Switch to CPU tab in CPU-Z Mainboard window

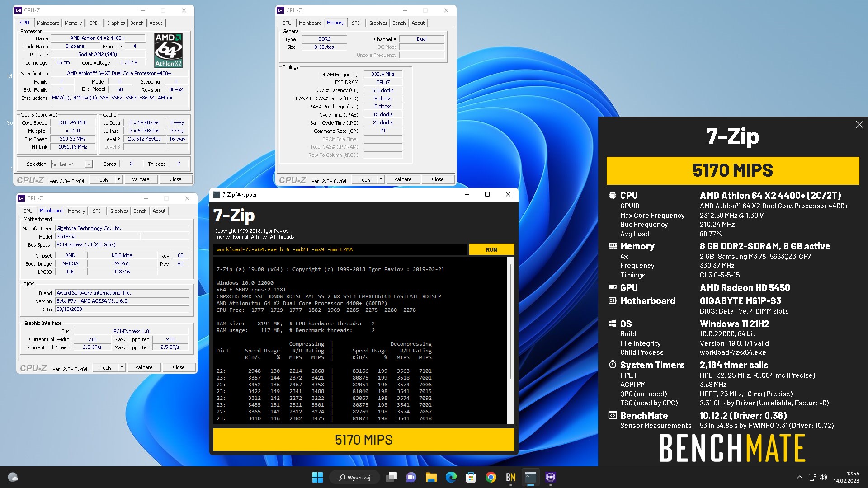coord(28,211)
